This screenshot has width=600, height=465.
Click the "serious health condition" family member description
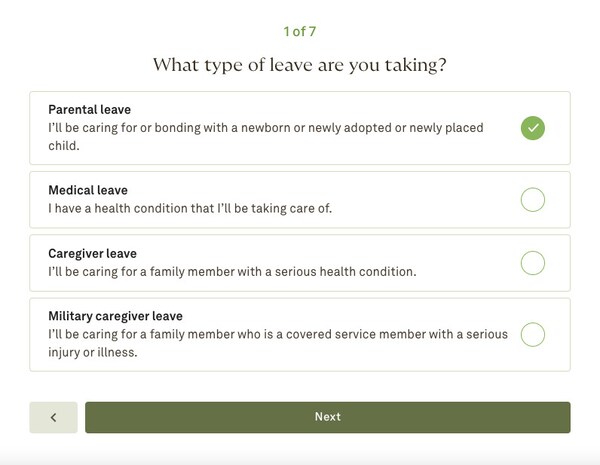click(232, 271)
